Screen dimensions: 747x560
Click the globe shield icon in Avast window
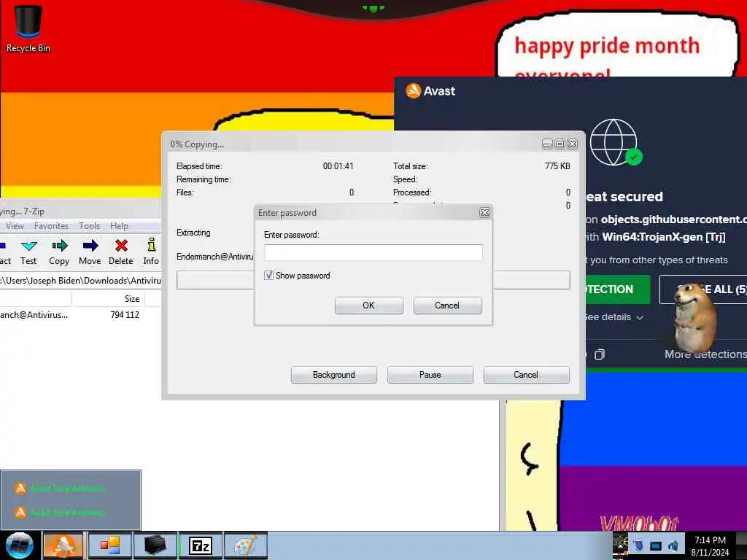click(615, 142)
